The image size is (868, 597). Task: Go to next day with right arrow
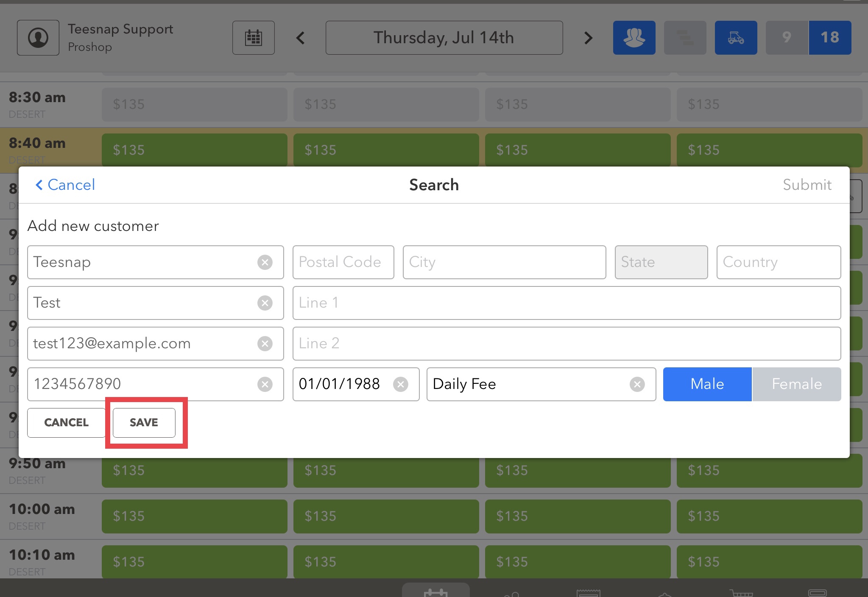(x=588, y=38)
